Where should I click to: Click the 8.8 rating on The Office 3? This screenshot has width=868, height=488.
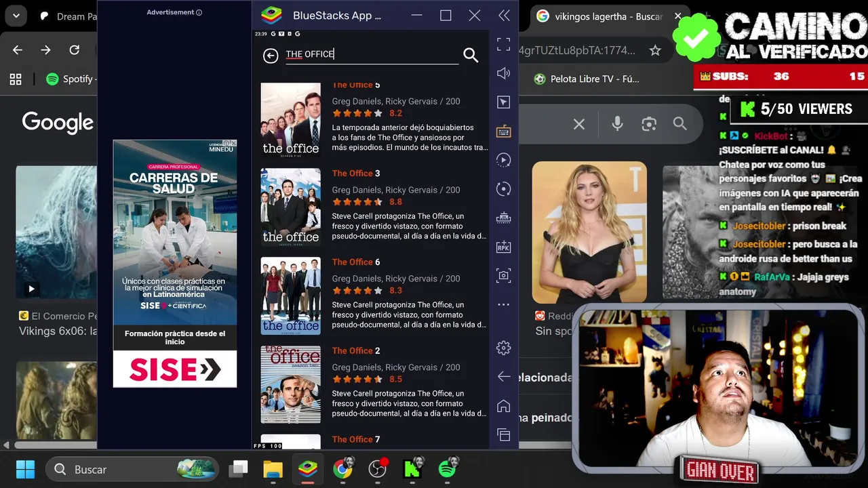pos(395,202)
